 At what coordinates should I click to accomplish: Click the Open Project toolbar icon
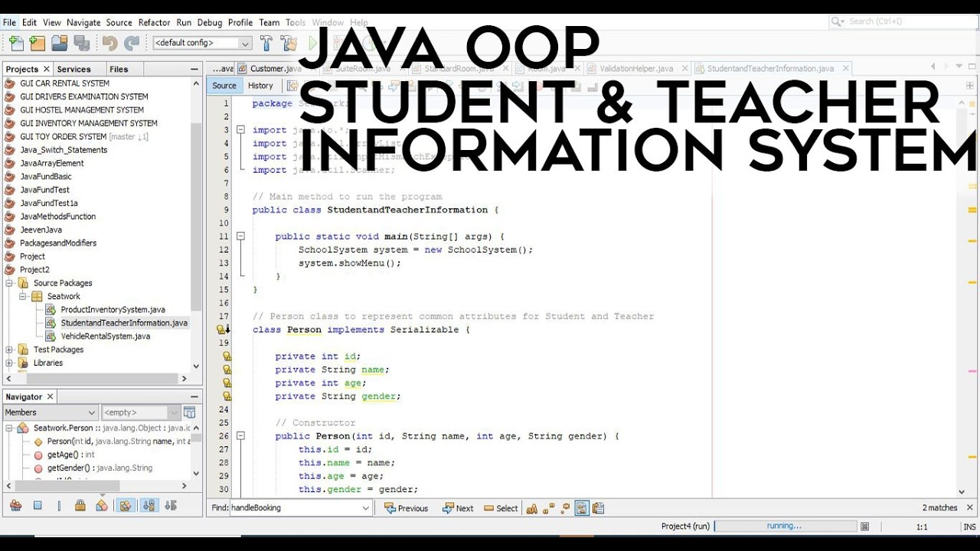click(59, 44)
